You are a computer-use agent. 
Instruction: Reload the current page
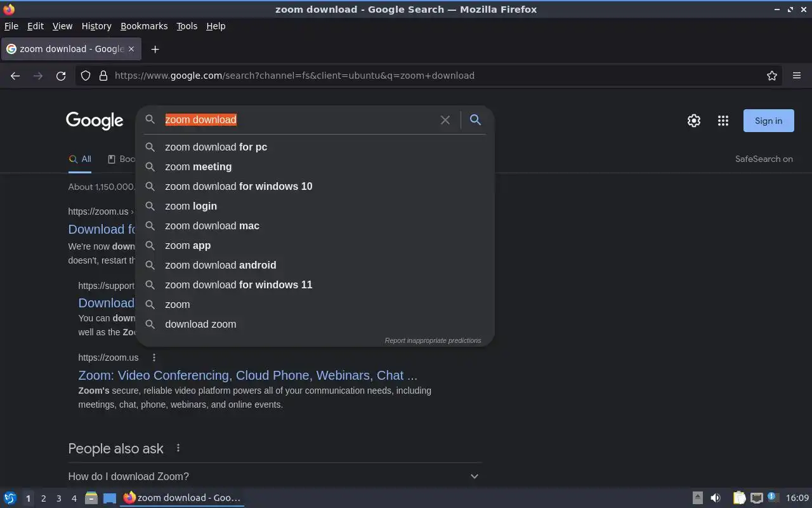coord(61,76)
